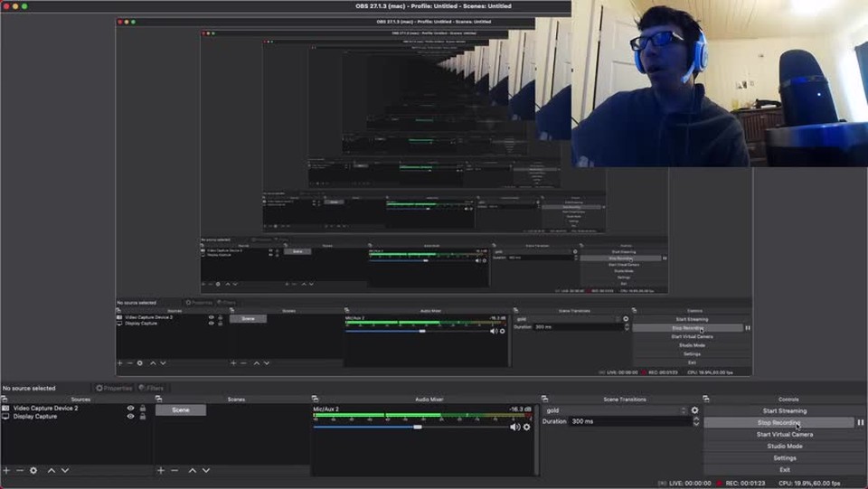The width and height of the screenshot is (868, 489).
Task: Open the gold scene transition dropdown
Action: 614,410
